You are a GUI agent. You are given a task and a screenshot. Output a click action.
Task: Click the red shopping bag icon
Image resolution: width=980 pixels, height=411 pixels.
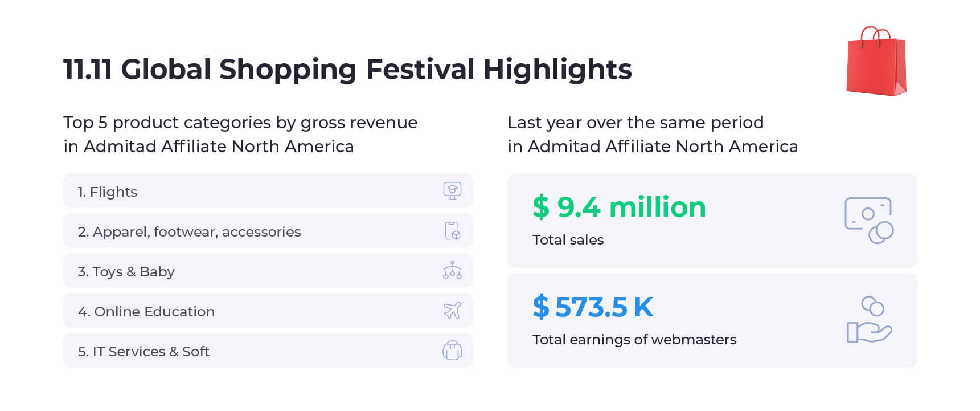tap(876, 61)
